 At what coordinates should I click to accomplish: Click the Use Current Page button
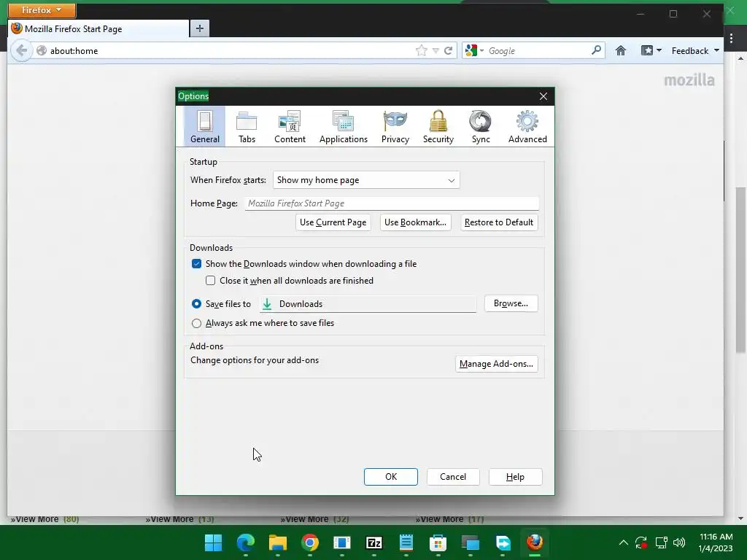click(x=333, y=222)
